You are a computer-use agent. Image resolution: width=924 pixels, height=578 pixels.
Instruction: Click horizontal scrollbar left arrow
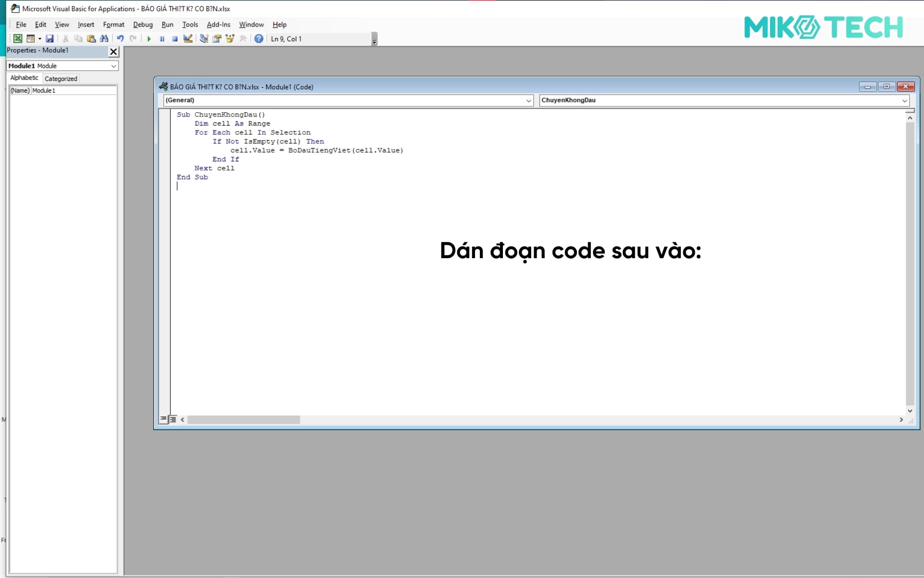182,420
